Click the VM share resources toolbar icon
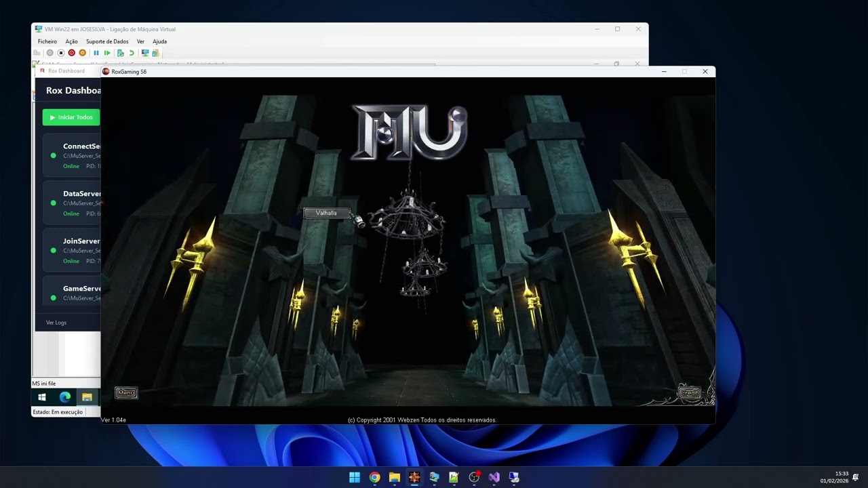This screenshot has width=868, height=488. (155, 53)
